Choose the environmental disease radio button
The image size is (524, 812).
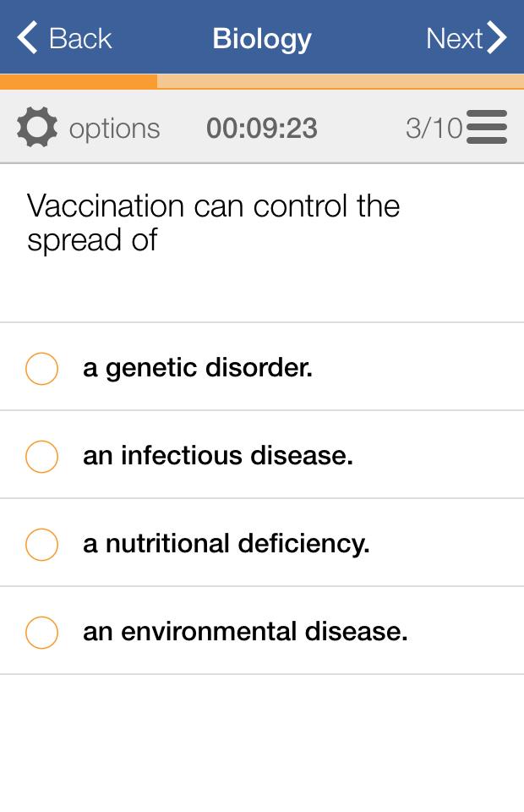pos(41,633)
